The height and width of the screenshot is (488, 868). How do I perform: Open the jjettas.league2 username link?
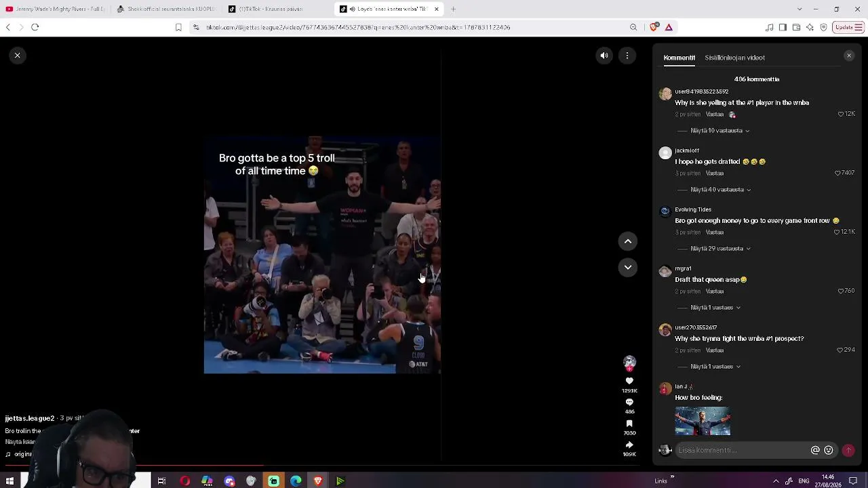[x=29, y=418]
